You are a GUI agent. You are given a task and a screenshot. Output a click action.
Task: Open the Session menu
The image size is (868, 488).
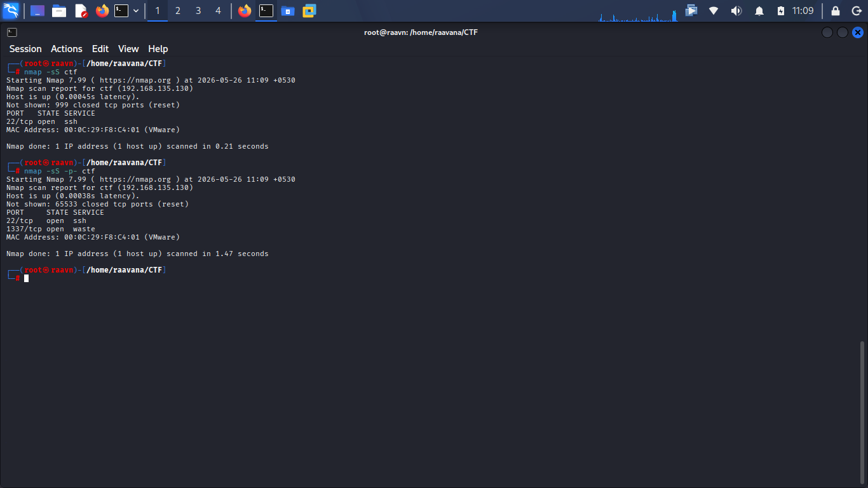(25, 49)
